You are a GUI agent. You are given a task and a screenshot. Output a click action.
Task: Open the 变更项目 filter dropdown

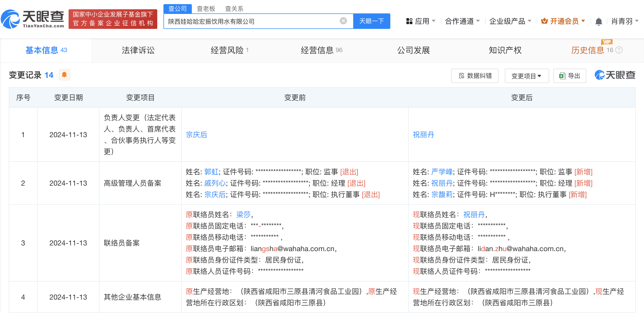(x=526, y=76)
